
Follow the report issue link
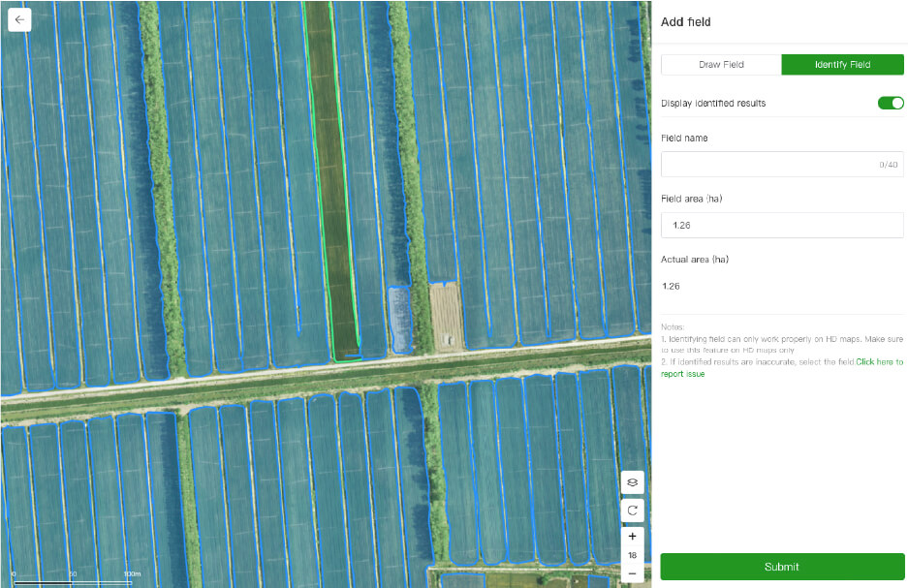[880, 361]
